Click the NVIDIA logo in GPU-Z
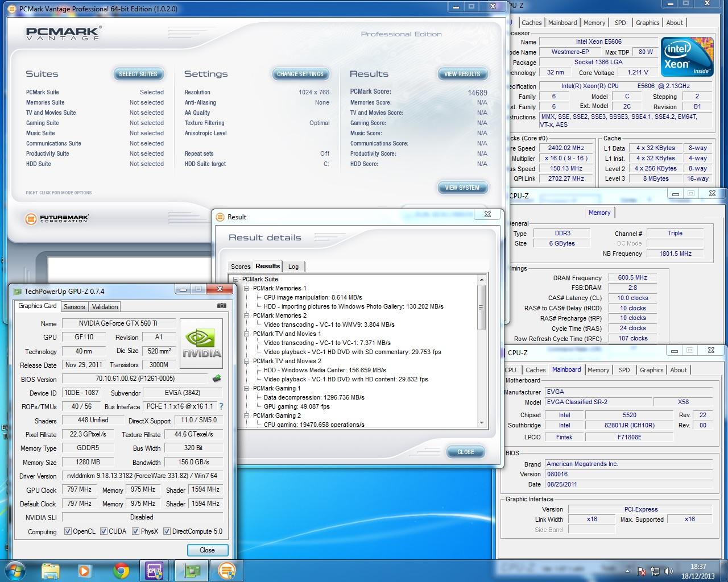Image resolution: width=728 pixels, height=582 pixels. [201, 344]
